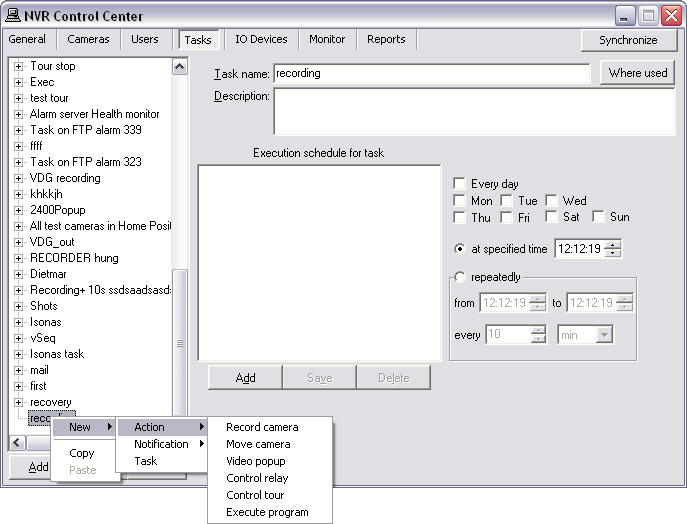Choose Copy from the context menu

click(82, 453)
